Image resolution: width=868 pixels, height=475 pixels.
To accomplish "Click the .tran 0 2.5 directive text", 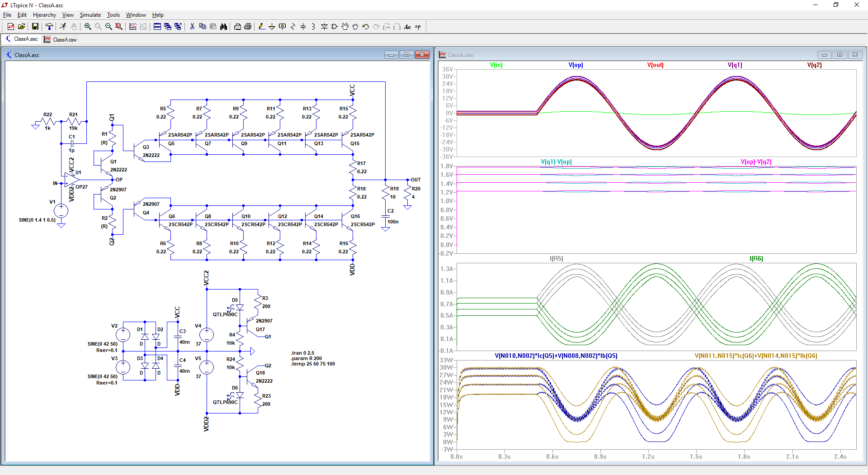I will (302, 353).
